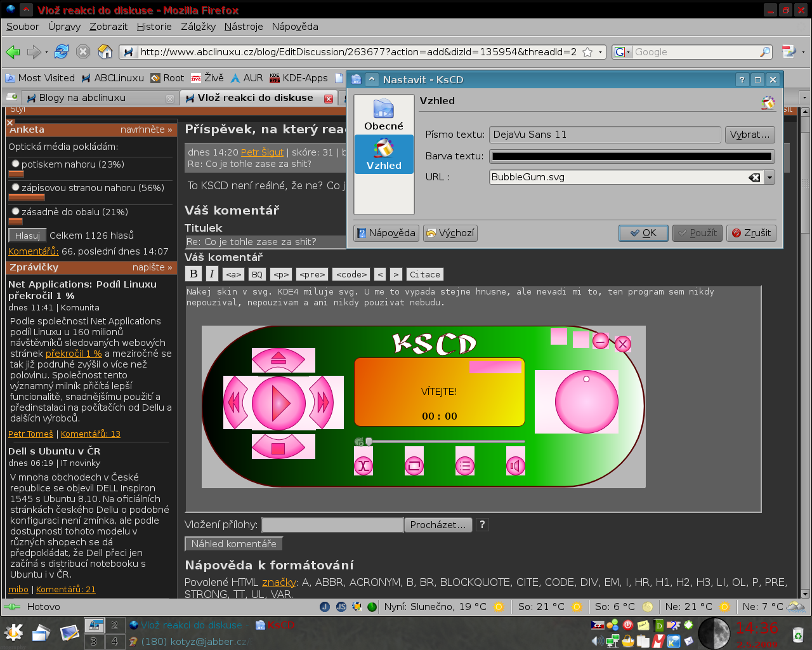Open the KDE-Apps bookmark
The height and width of the screenshot is (650, 812).
coord(299,78)
